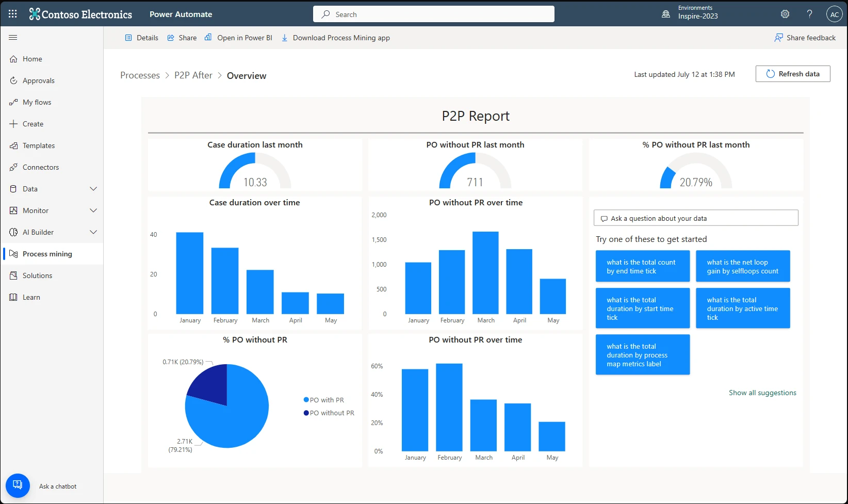The width and height of the screenshot is (848, 504).
Task: Select Solutions from the sidebar
Action: 37,275
